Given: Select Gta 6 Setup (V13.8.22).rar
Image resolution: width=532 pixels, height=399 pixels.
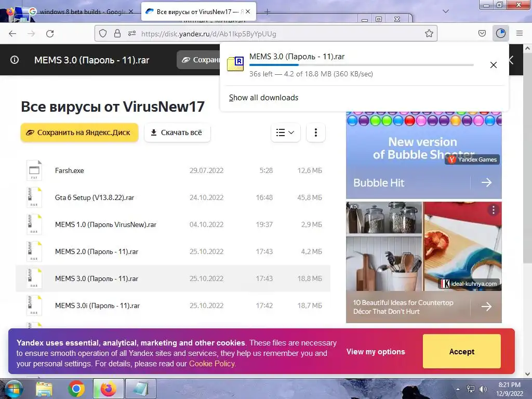Looking at the screenshot, I should (173, 197).
